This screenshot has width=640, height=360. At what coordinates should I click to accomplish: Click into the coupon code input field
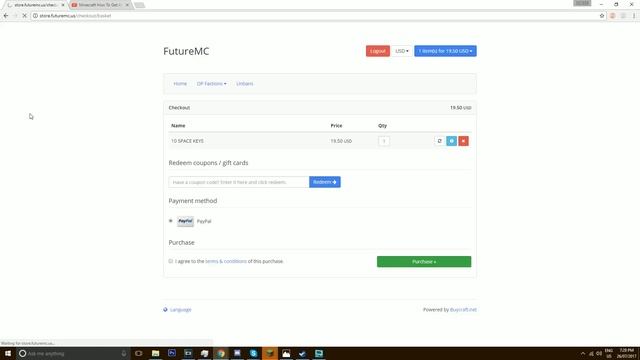point(239,182)
